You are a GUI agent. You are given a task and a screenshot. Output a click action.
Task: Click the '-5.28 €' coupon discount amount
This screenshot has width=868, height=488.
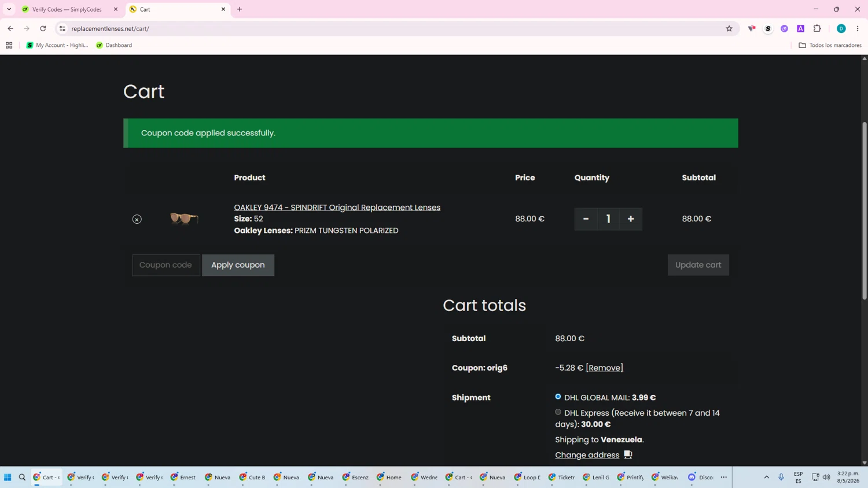569,368
